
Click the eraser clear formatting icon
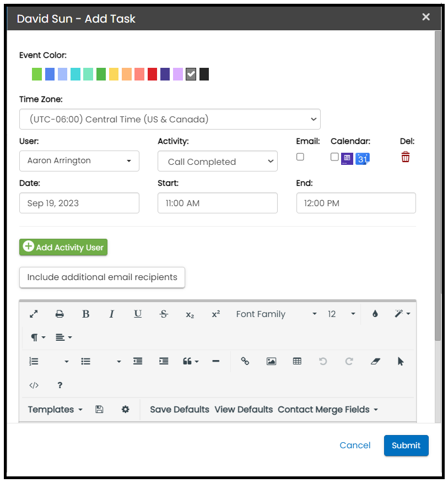(375, 361)
